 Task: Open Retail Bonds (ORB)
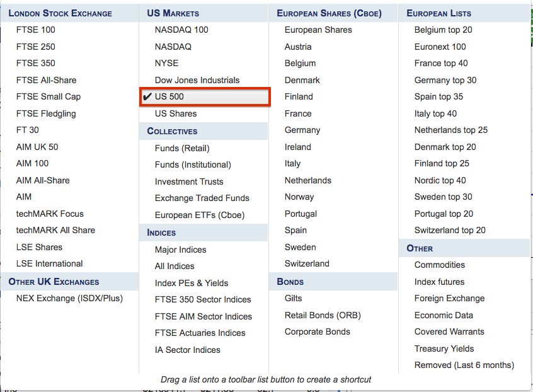coord(323,316)
